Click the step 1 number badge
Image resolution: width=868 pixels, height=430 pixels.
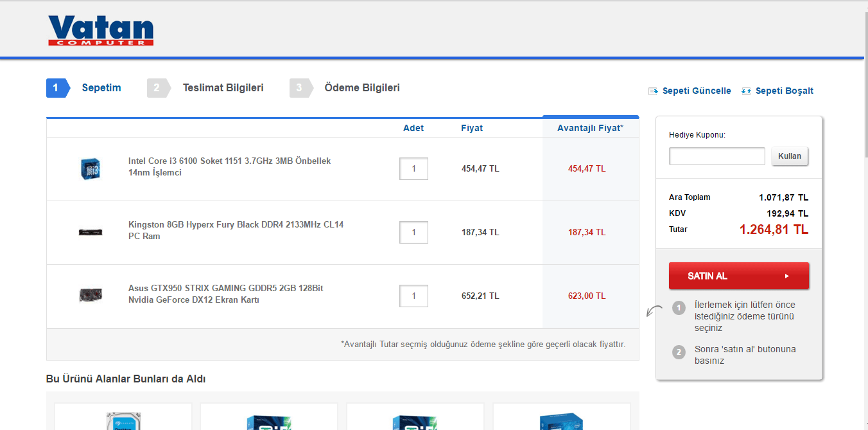(56, 88)
